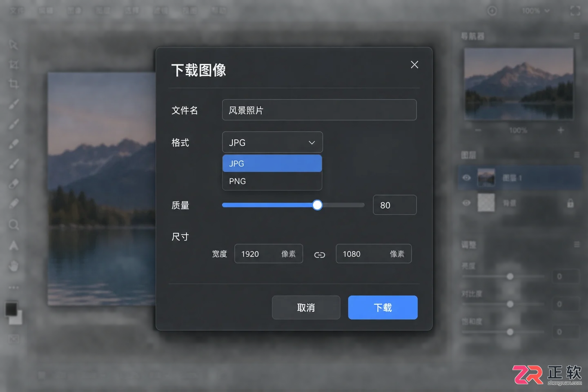Open the more tools ellipsis icon
Viewport: 588px width, 392px height.
14,287
